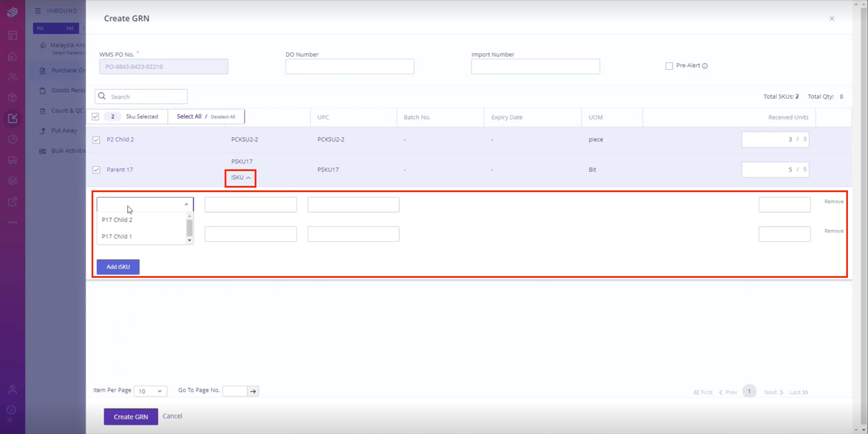Click the DO Number input field
The width and height of the screenshot is (868, 434).
350,66
